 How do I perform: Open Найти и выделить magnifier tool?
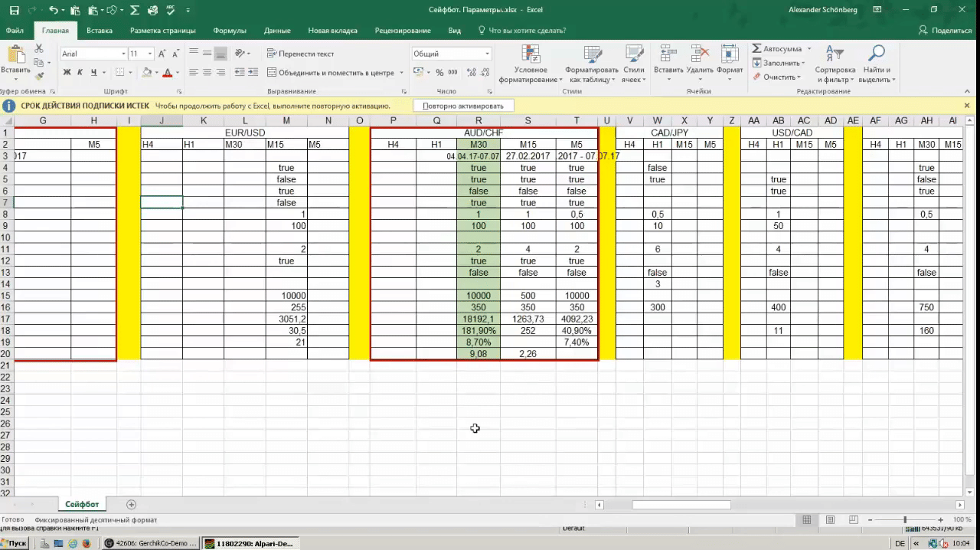(x=877, y=64)
